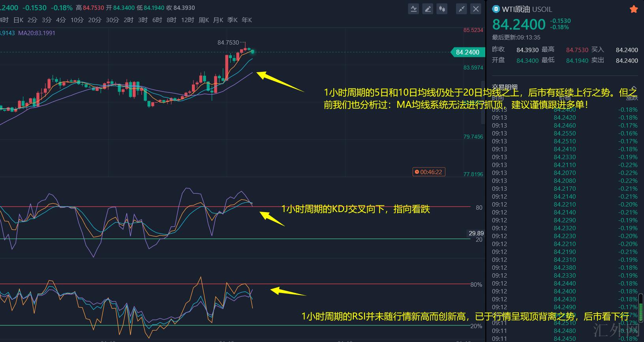Click the 83.5974 price axis label

click(473, 68)
